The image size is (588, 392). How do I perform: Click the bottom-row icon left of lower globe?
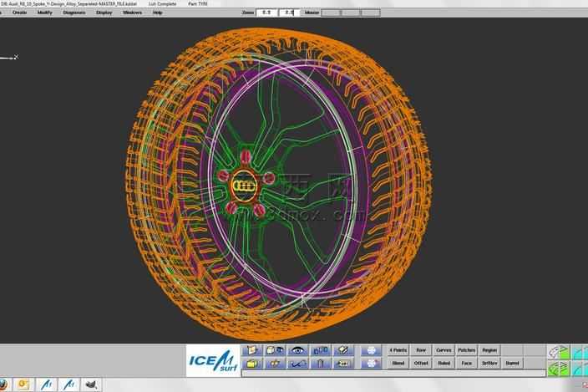click(x=343, y=363)
